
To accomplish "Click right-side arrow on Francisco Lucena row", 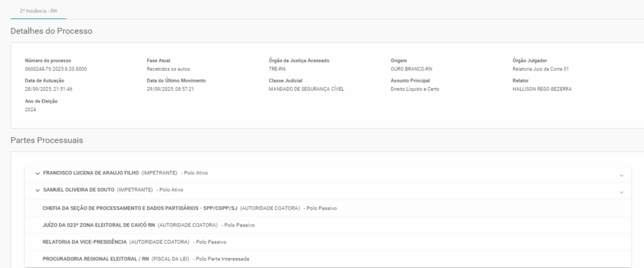I will pos(621,176).
